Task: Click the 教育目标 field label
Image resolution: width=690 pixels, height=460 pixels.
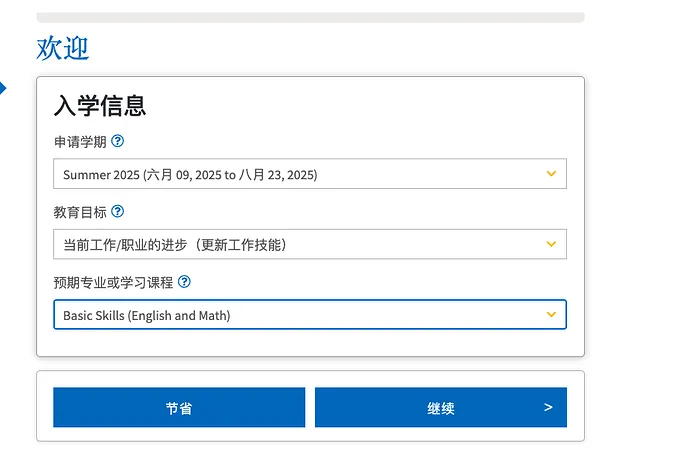Action: (x=80, y=212)
